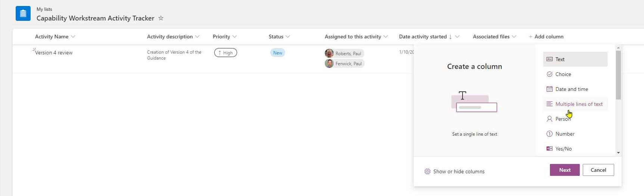Screen dimensions: 644x196
Task: Open Associated files column dropdown
Action: click(x=514, y=37)
